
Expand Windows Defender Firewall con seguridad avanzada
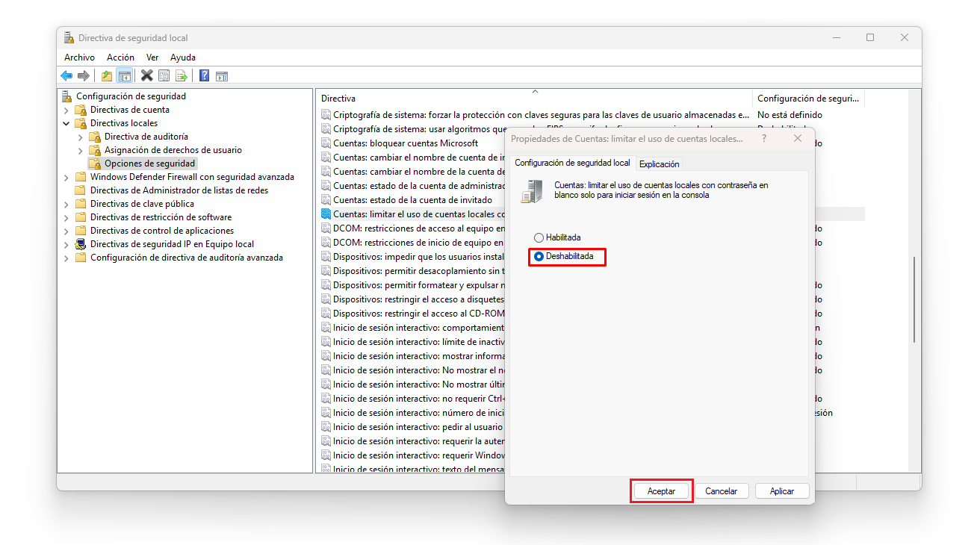(x=66, y=177)
